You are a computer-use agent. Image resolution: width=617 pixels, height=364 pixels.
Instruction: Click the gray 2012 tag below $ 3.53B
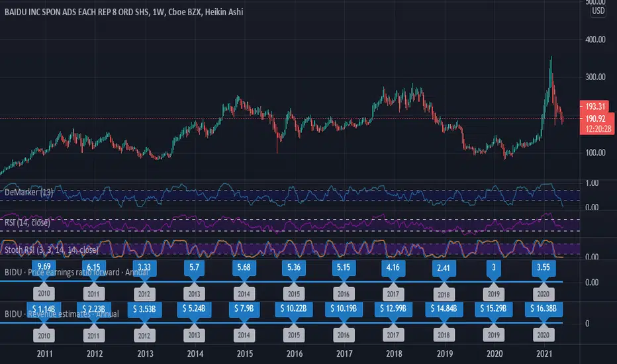144,336
